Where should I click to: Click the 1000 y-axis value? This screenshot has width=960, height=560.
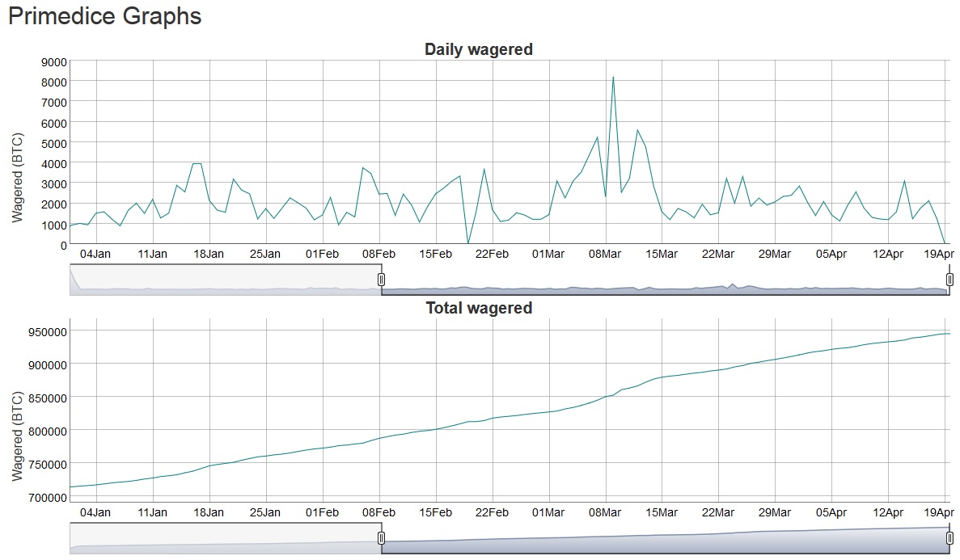pyautogui.click(x=54, y=225)
